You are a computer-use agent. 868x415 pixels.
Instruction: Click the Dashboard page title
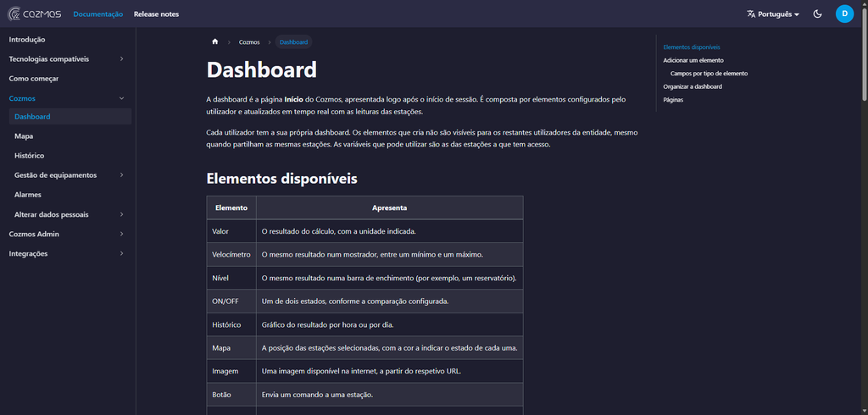(x=261, y=70)
